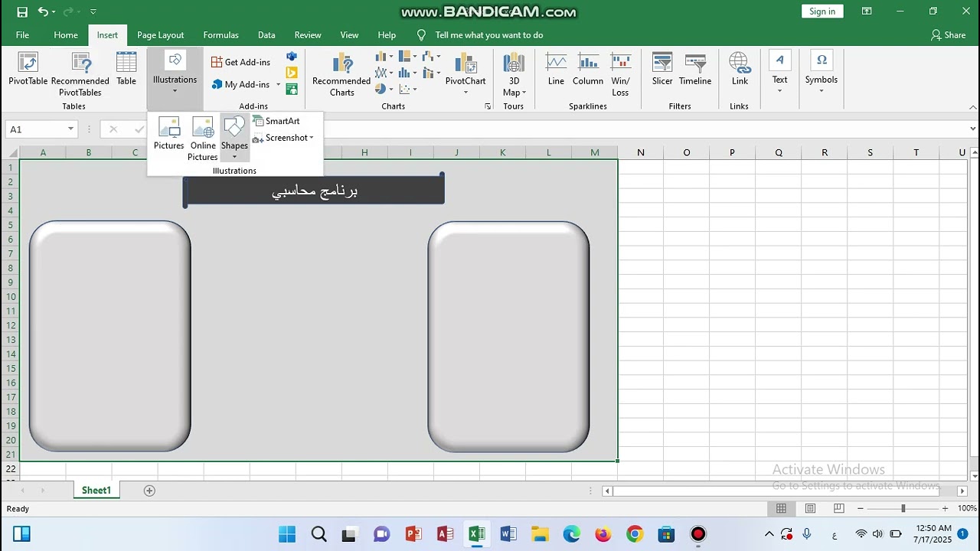
Task: Insert a Line sparkline
Action: tap(556, 70)
